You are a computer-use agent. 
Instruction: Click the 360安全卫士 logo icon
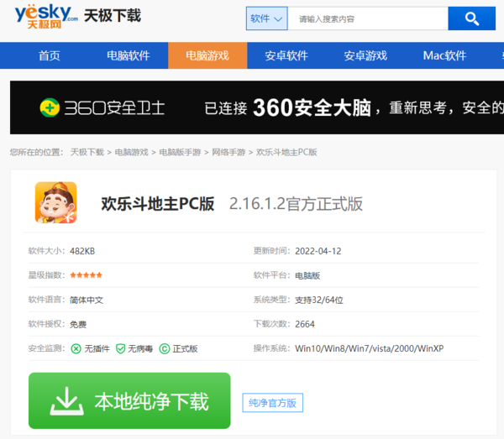50,107
